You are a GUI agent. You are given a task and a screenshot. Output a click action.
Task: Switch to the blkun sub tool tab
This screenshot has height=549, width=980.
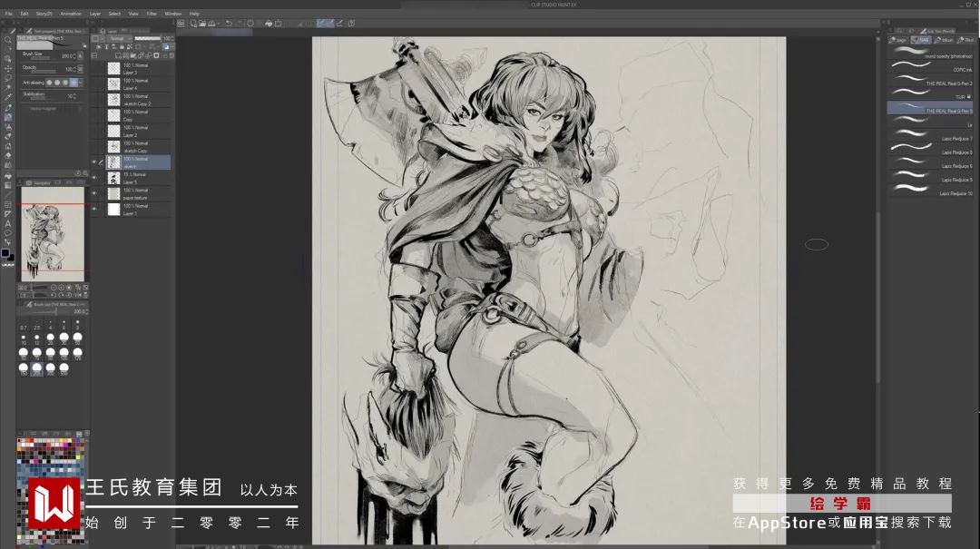click(x=944, y=40)
